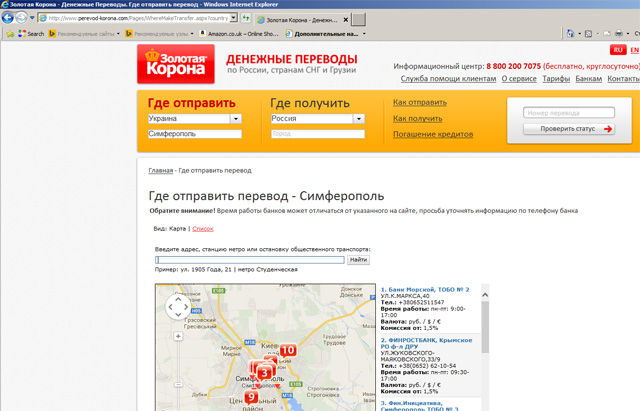Open the Служба помощи клиентам menu link
The width and height of the screenshot is (640, 411).
click(448, 78)
